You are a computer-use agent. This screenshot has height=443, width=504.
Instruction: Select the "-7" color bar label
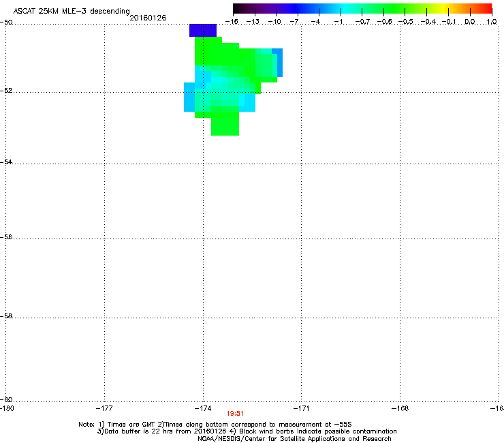294,22
